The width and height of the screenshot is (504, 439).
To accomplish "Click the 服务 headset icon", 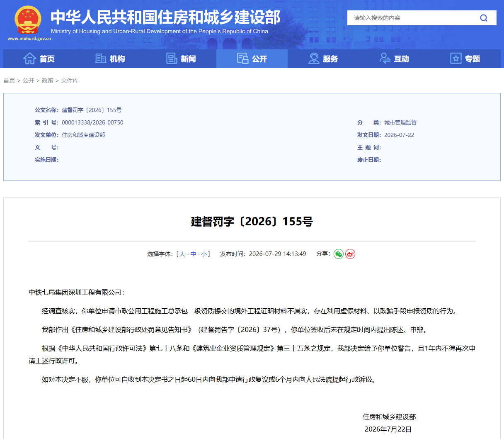I will click(x=314, y=59).
